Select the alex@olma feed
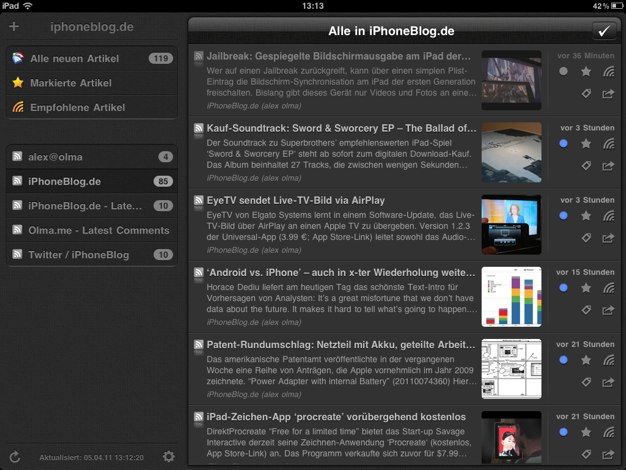626x470 pixels. 92,157
